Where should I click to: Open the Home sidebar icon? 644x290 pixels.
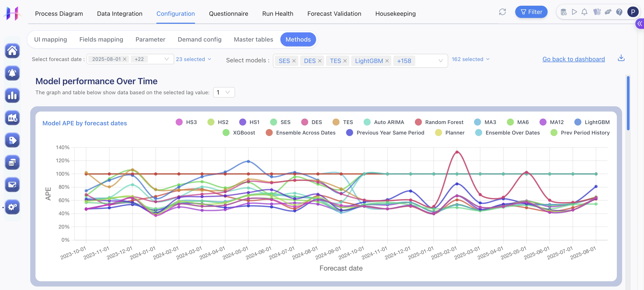(x=12, y=51)
